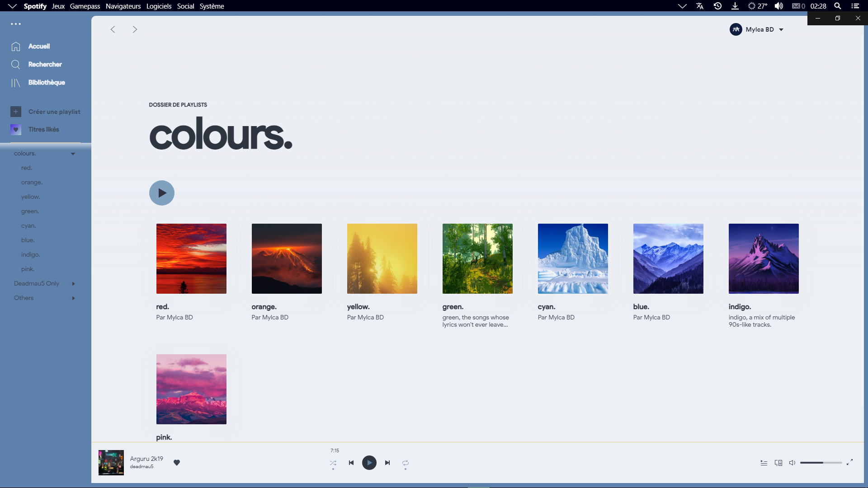The width and height of the screenshot is (868, 488).
Task: Open the blue. playlist cover
Action: point(668,258)
